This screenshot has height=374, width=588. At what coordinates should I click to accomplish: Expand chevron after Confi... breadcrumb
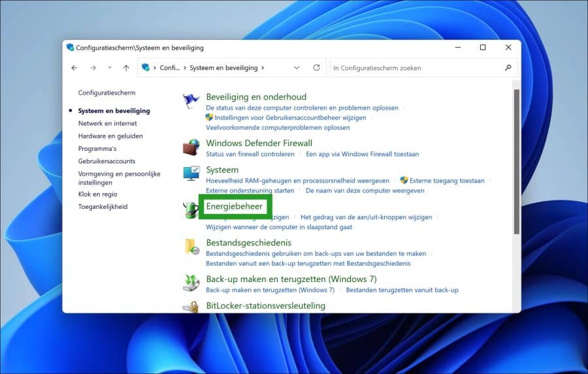point(185,68)
